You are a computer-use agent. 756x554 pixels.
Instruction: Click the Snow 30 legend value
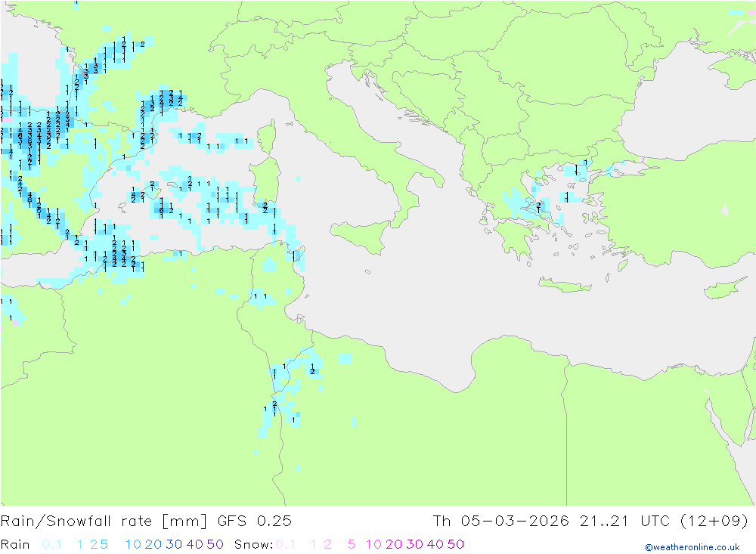click(414, 544)
